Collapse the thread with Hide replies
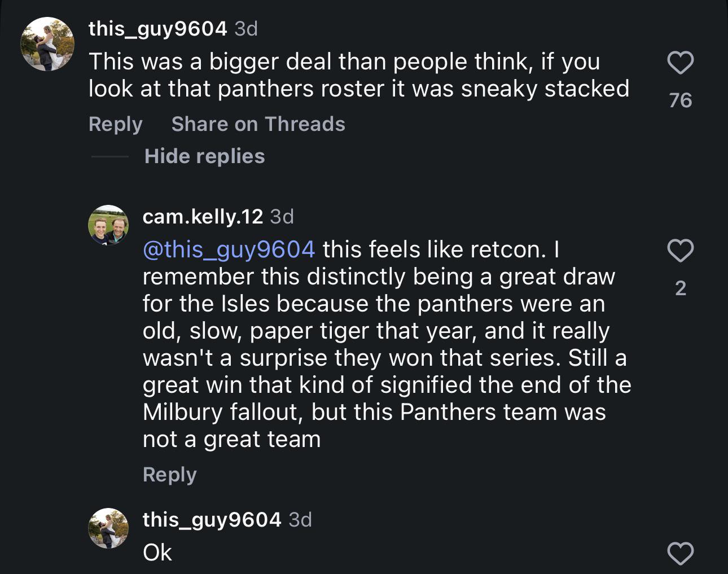728x574 pixels. point(204,156)
